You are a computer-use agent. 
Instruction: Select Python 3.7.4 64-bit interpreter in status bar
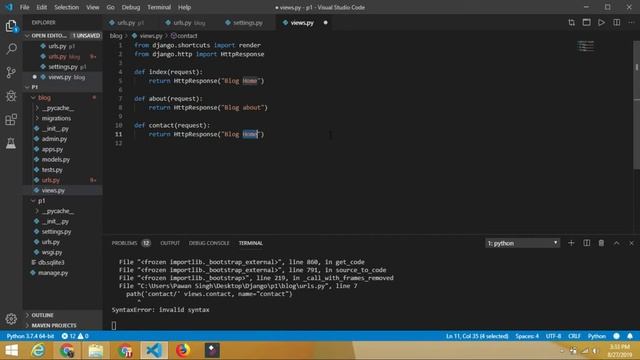tap(30, 336)
